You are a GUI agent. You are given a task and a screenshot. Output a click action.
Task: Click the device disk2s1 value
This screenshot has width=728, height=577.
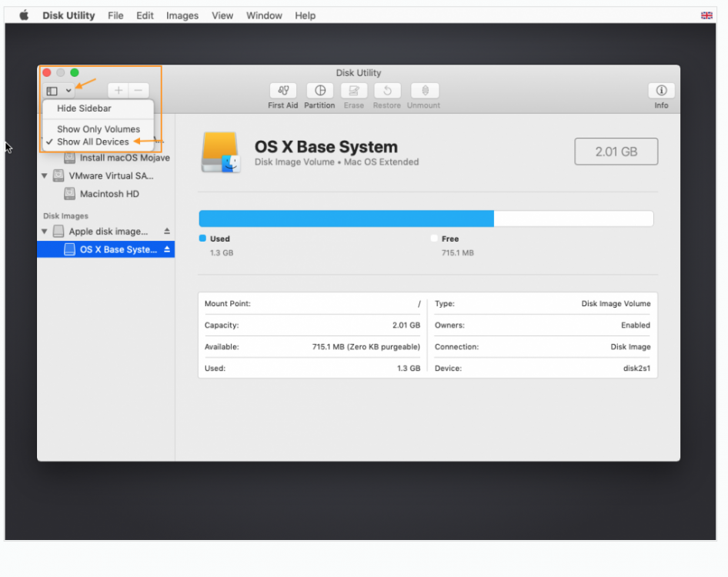click(636, 368)
